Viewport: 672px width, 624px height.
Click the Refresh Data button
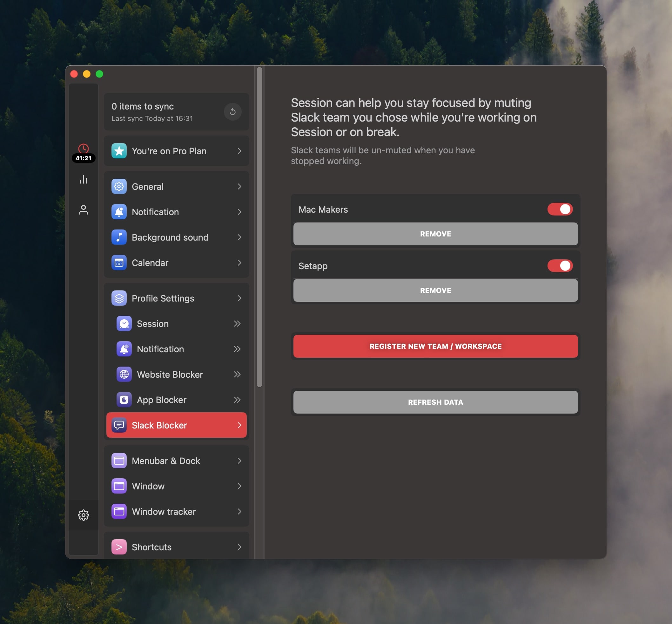435,402
